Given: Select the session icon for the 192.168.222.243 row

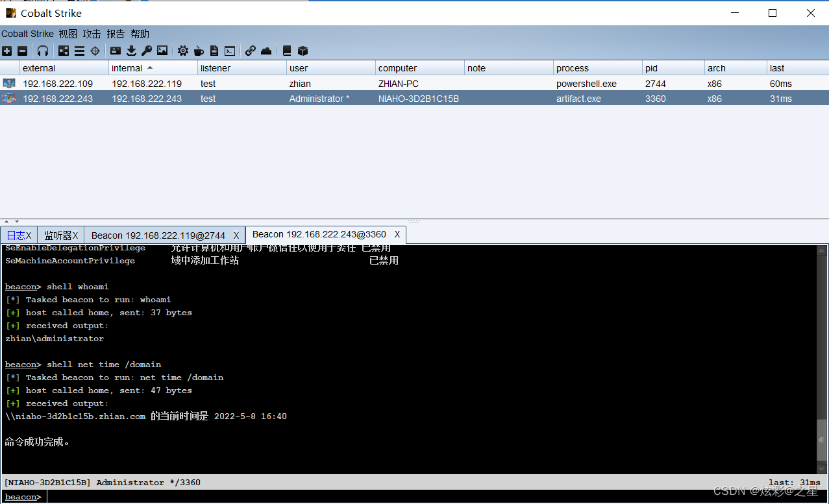Looking at the screenshot, I should click(x=9, y=99).
